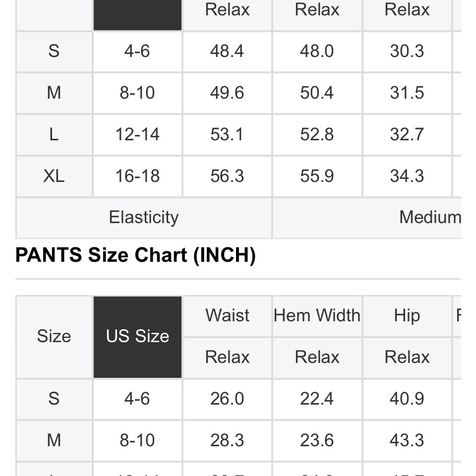476x476 pixels.
Task: Click the Elasticity row label
Action: pyautogui.click(x=144, y=218)
